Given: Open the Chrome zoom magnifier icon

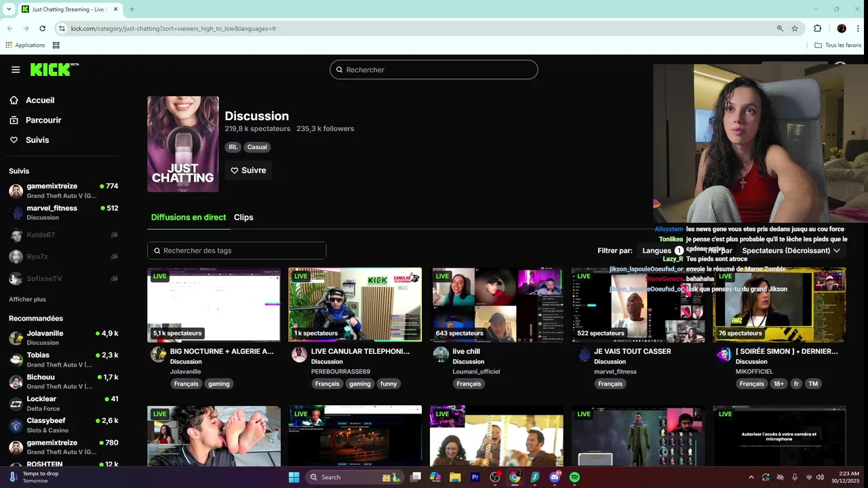Looking at the screenshot, I should tap(780, 28).
